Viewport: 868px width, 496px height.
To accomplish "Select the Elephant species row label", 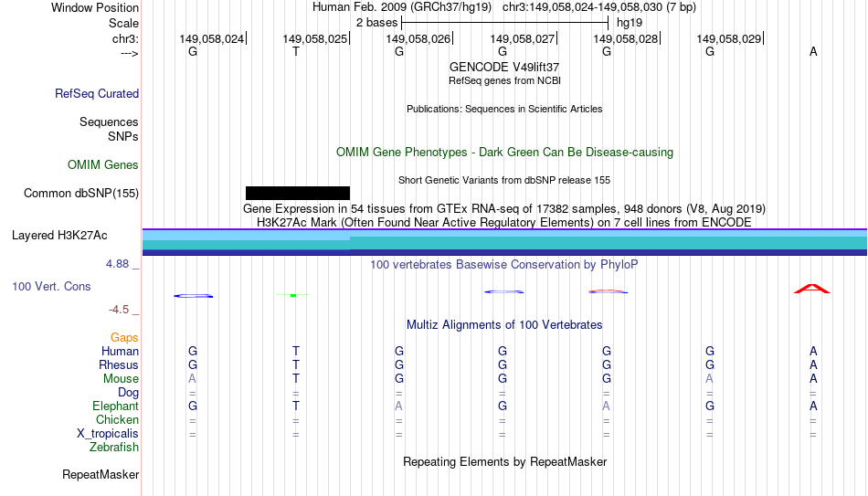I will (x=115, y=406).
